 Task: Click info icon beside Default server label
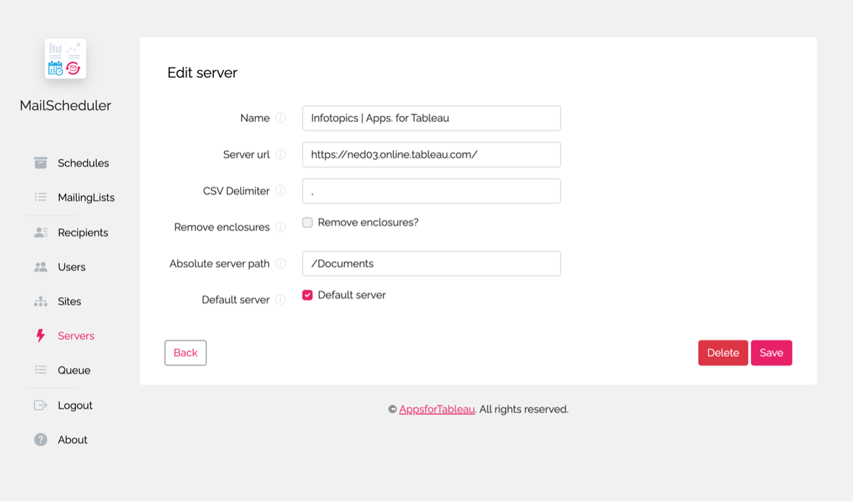click(281, 300)
